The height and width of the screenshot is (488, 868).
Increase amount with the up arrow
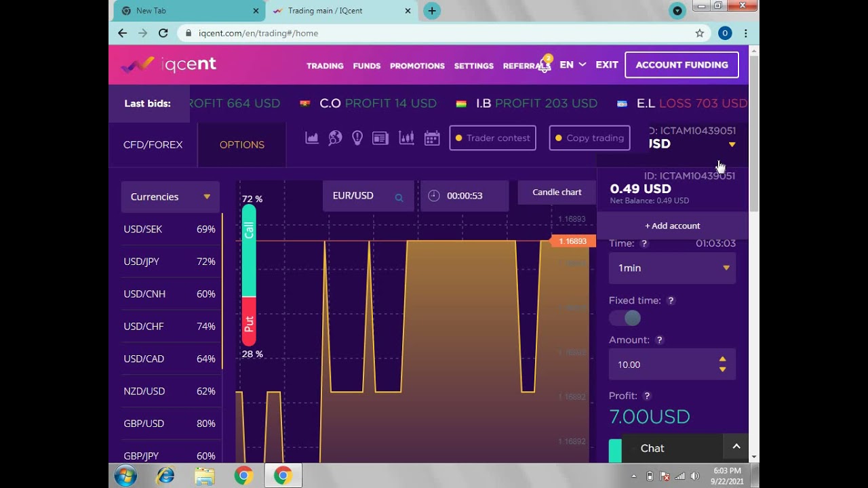(x=722, y=359)
